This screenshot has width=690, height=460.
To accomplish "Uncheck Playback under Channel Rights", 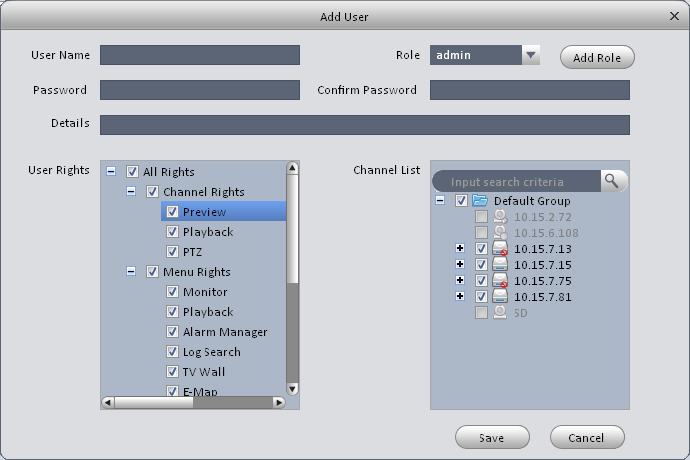I will click(172, 232).
